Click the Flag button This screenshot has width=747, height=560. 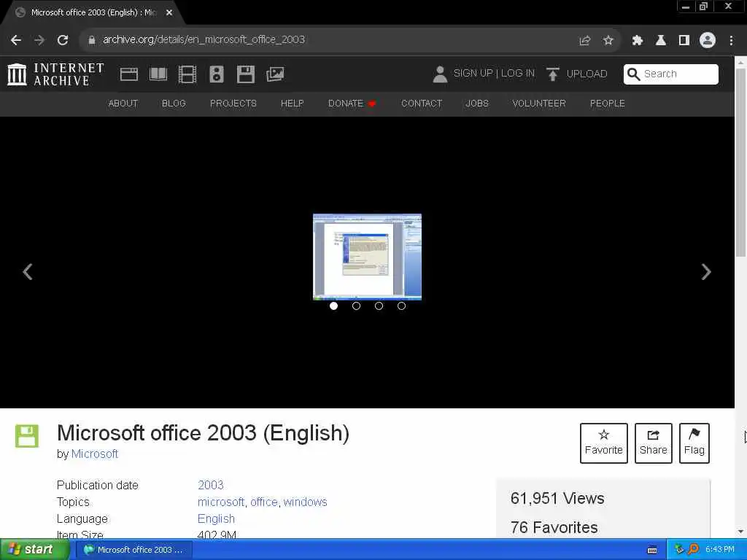coord(694,443)
